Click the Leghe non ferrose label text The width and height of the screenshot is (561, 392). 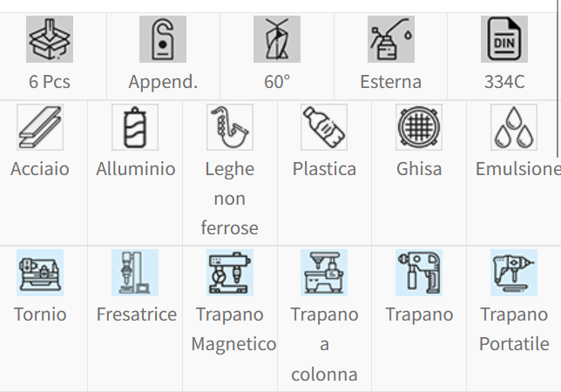[x=230, y=199]
